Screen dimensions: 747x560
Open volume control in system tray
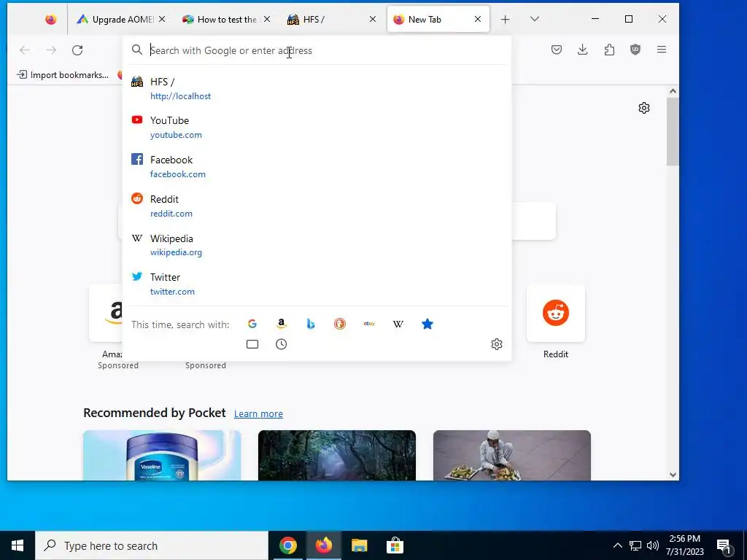(x=653, y=545)
